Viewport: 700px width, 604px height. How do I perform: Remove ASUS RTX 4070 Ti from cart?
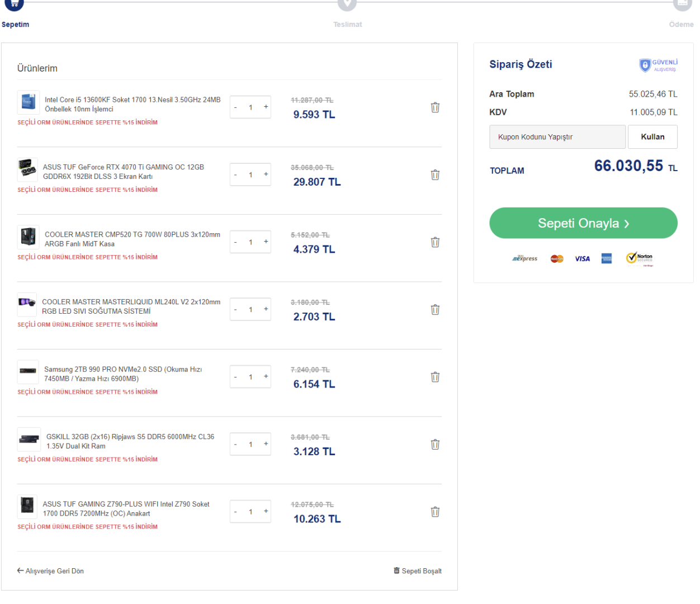pyautogui.click(x=435, y=175)
